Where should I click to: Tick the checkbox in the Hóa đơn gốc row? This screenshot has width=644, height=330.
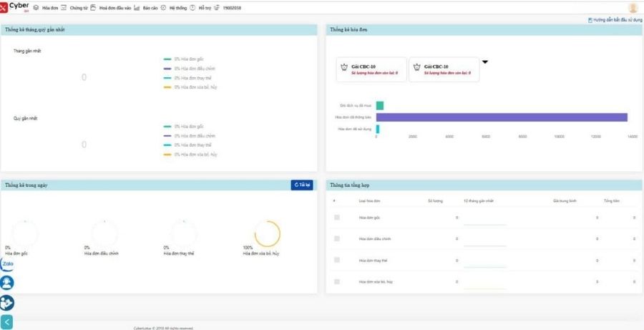[x=337, y=217]
